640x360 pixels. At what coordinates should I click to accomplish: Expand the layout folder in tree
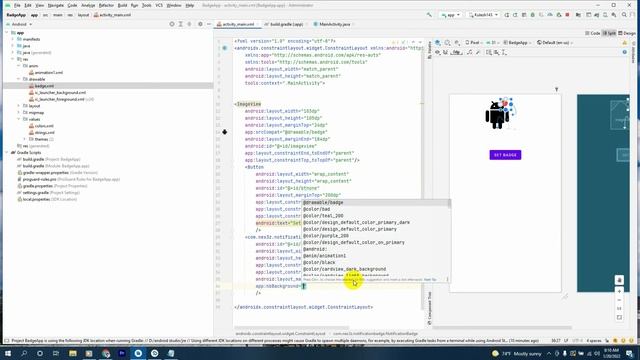click(x=19, y=106)
